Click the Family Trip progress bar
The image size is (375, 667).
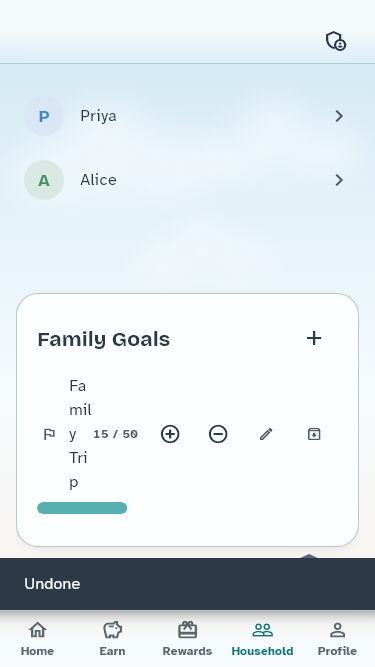82,508
